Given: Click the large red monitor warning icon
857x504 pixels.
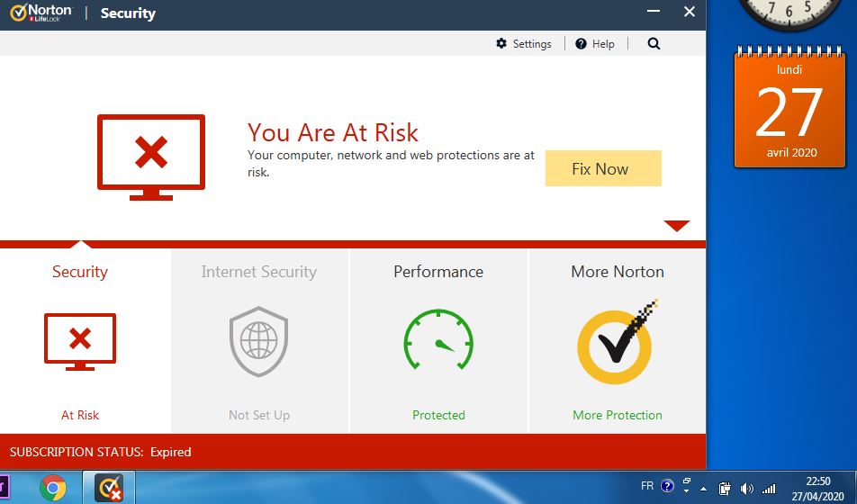Looking at the screenshot, I should pyautogui.click(x=151, y=157).
